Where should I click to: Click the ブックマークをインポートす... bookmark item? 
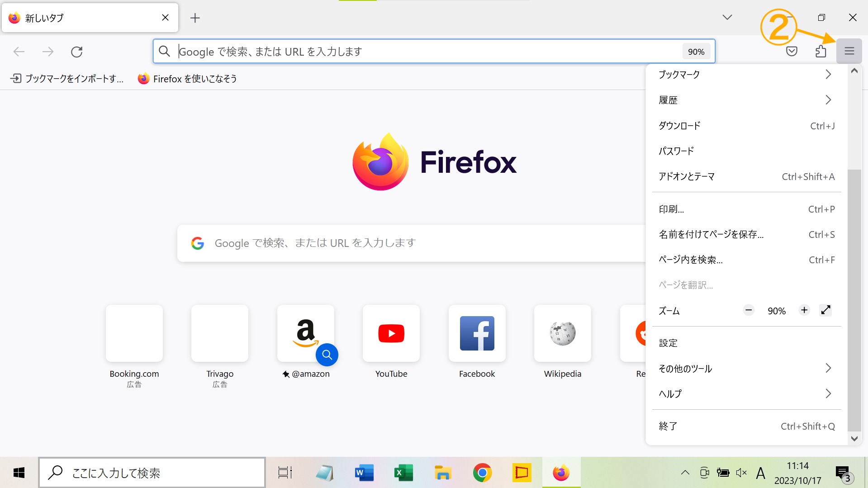pos(67,79)
